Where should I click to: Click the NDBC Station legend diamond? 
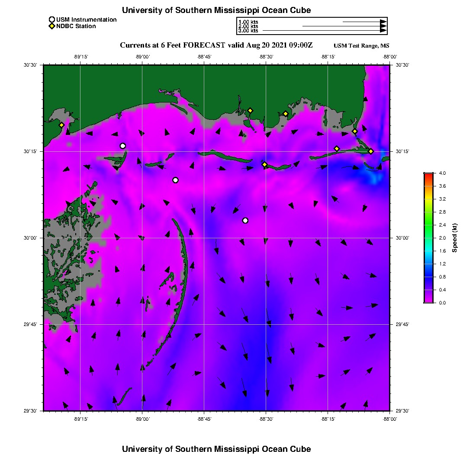(x=52, y=26)
